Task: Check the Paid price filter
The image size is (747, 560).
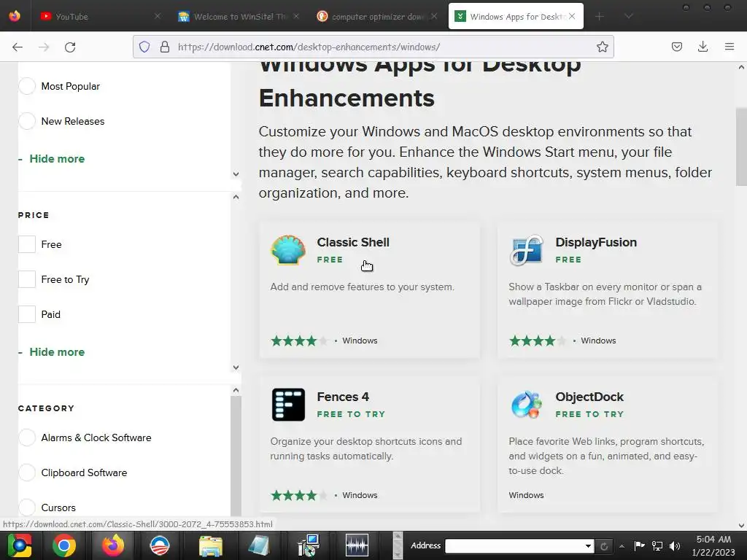Action: tap(27, 314)
